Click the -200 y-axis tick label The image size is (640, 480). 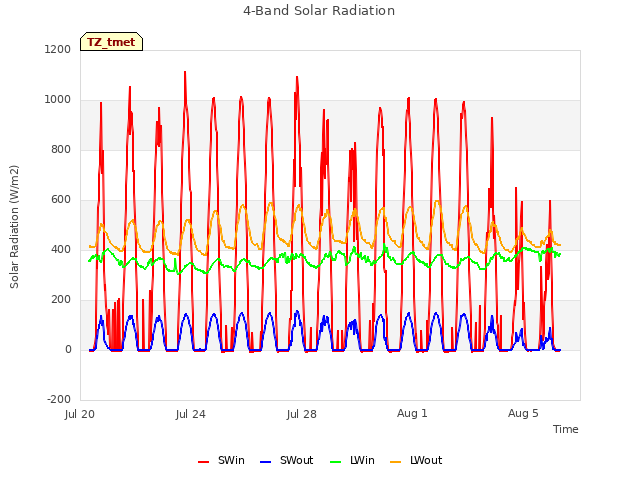(59, 399)
